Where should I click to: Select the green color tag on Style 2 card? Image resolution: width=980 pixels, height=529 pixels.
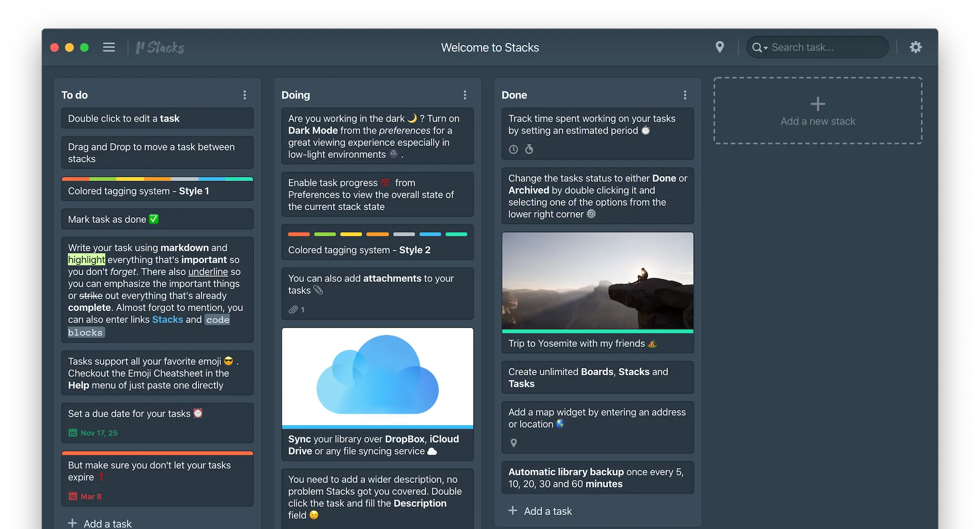325,234
